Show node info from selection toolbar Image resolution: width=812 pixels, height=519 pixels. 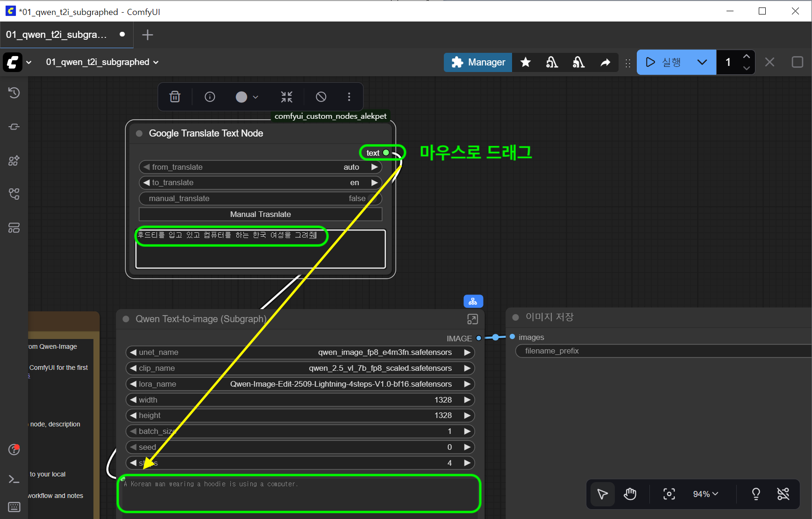[x=210, y=97]
